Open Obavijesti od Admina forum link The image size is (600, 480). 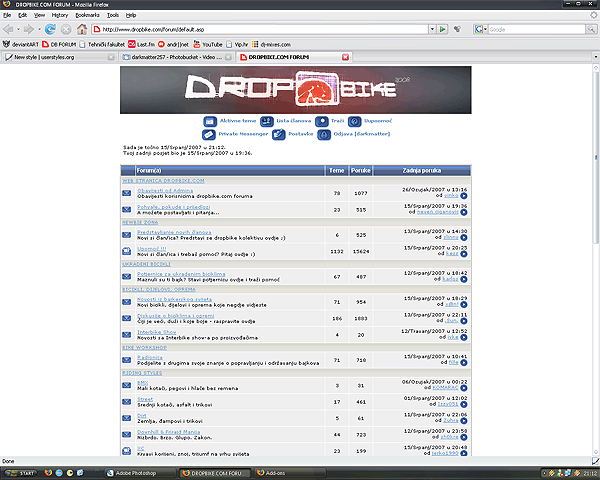(165, 191)
